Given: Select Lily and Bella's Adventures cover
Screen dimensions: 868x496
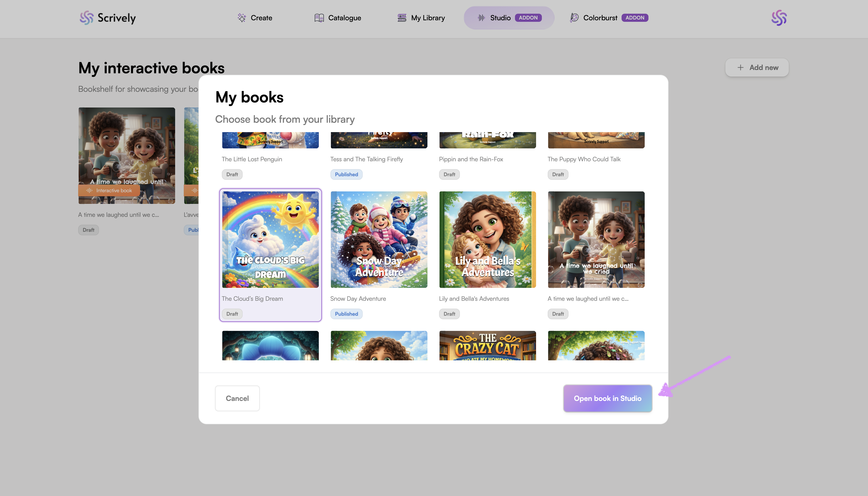Looking at the screenshot, I should [487, 239].
